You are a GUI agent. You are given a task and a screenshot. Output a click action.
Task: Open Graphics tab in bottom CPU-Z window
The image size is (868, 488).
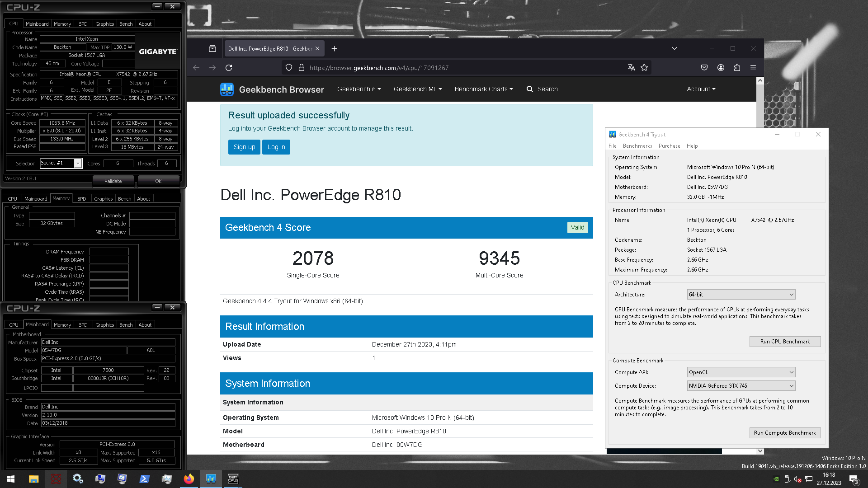pyautogui.click(x=105, y=325)
